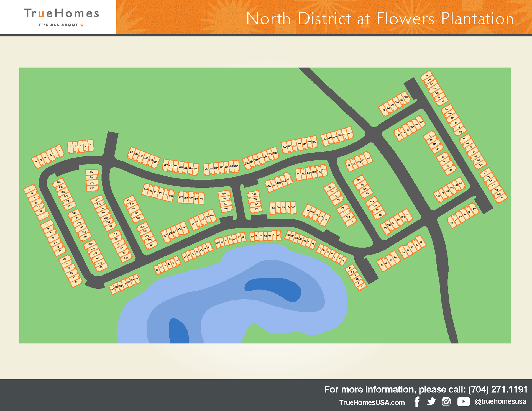Select lot 1 on the map

click(91, 145)
